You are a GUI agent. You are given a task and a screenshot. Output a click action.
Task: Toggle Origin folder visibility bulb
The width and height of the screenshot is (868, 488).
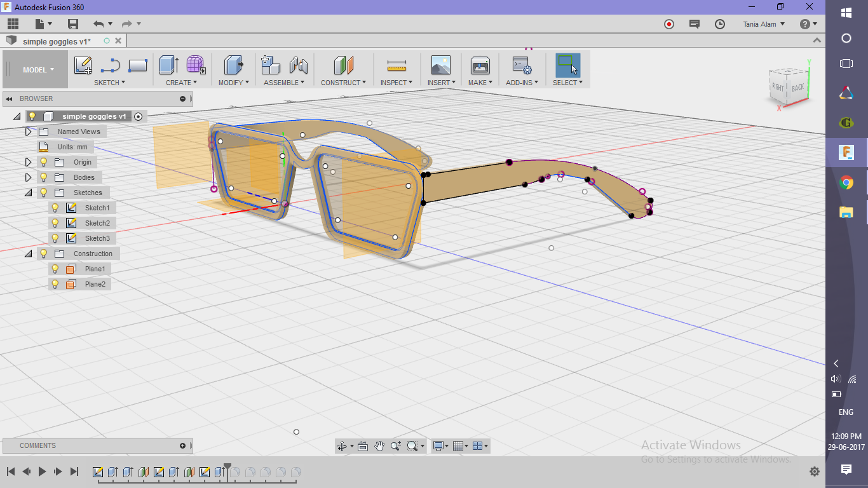click(44, 162)
